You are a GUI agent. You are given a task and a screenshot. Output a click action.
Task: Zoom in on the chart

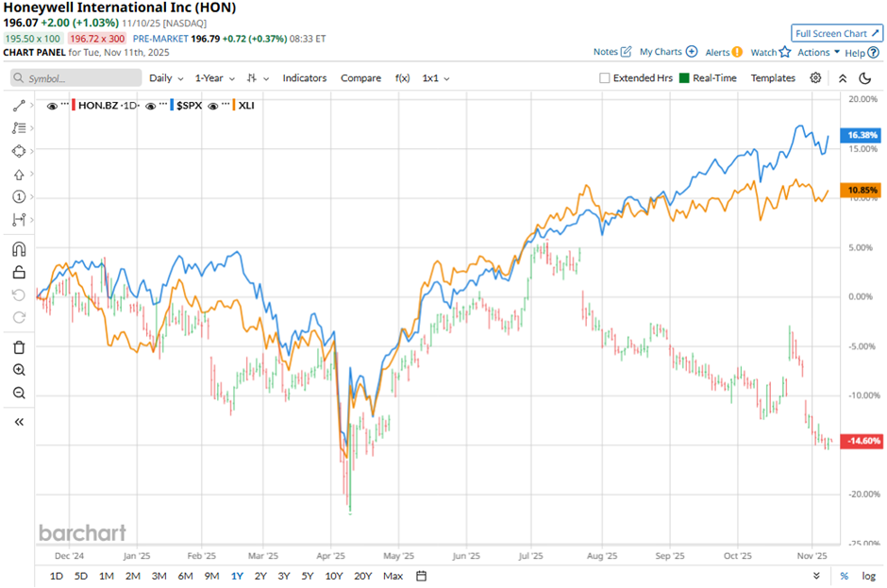tap(19, 370)
